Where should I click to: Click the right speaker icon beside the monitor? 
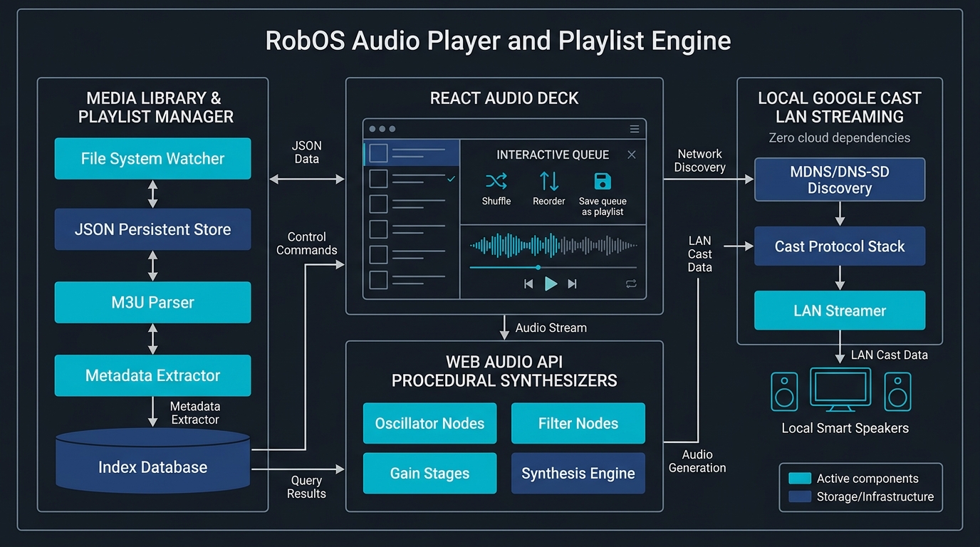(897, 392)
